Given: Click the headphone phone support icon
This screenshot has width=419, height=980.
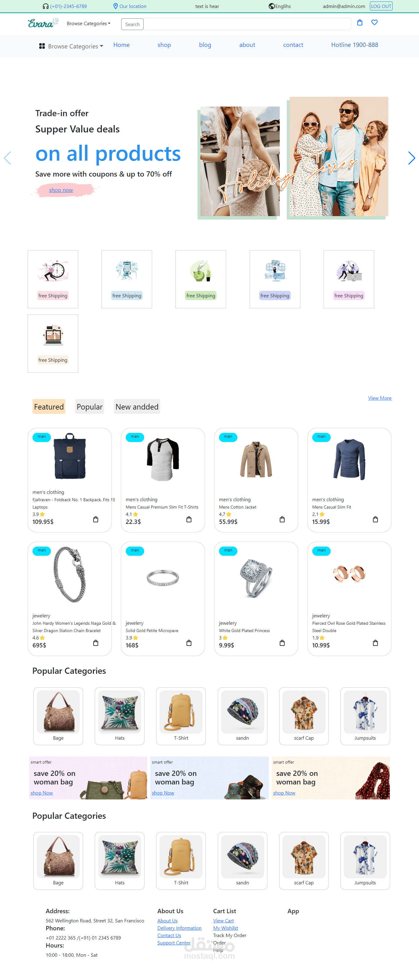Looking at the screenshot, I should click(x=46, y=6).
